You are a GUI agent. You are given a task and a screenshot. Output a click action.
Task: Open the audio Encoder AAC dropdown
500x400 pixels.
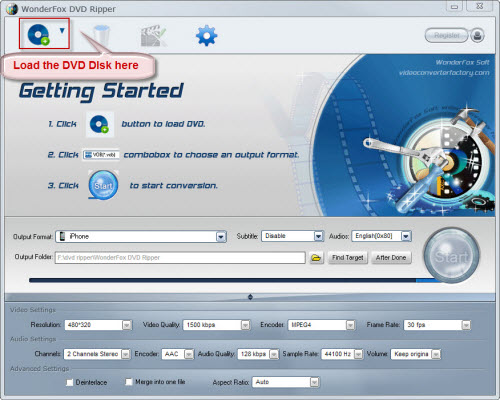point(177,354)
